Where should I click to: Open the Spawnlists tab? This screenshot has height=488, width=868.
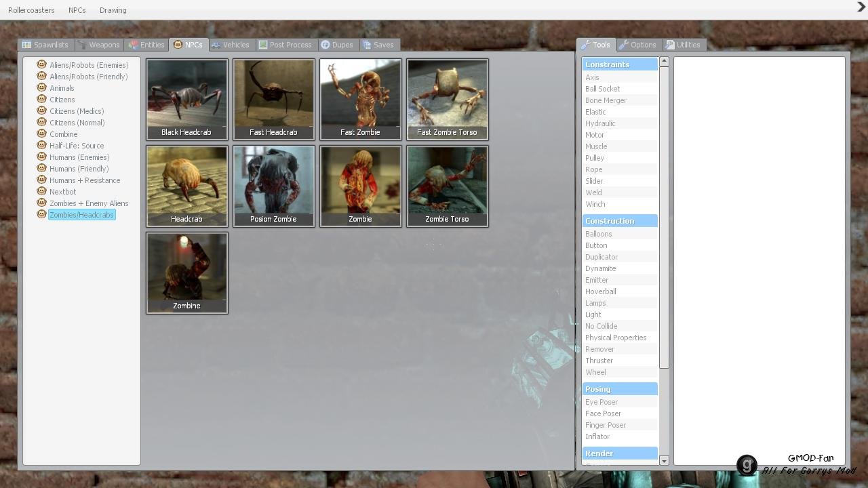click(x=45, y=45)
